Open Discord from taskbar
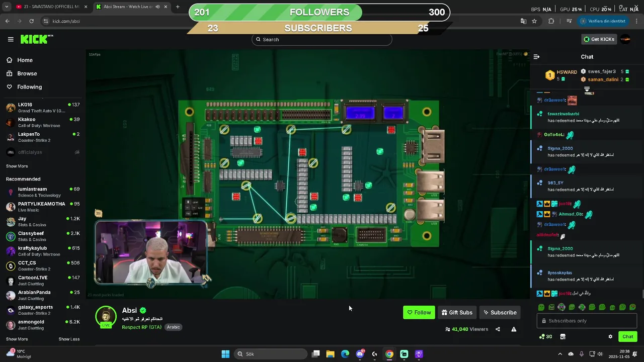The image size is (644, 362). click(360, 354)
